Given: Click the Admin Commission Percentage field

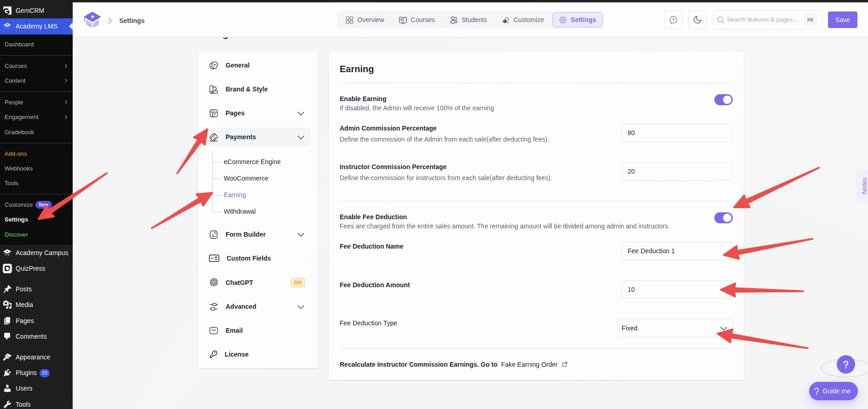Looking at the screenshot, I should tap(677, 133).
